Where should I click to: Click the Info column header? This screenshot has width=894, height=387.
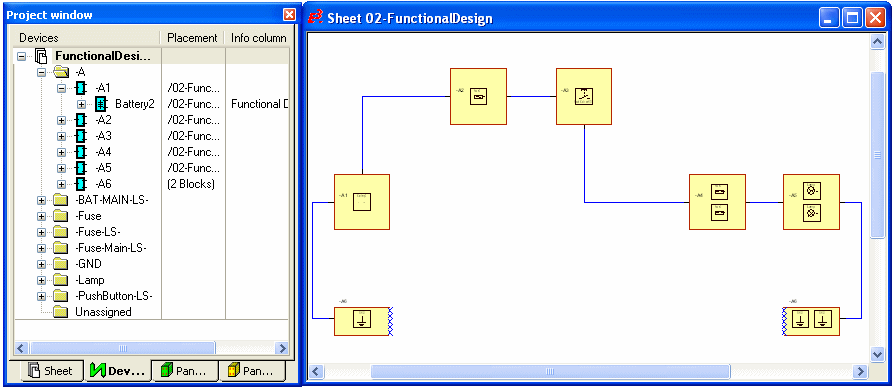point(258,38)
